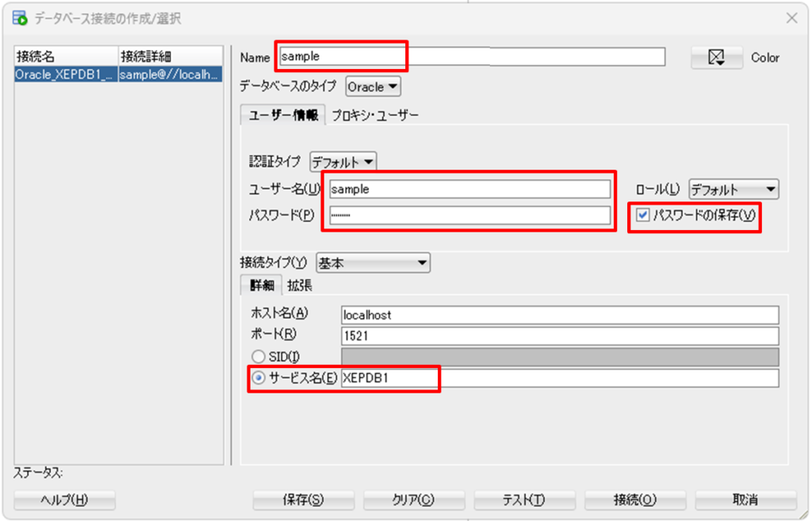The image size is (812, 521).
Task: Click the database connection icon in title bar
Action: tap(20, 17)
